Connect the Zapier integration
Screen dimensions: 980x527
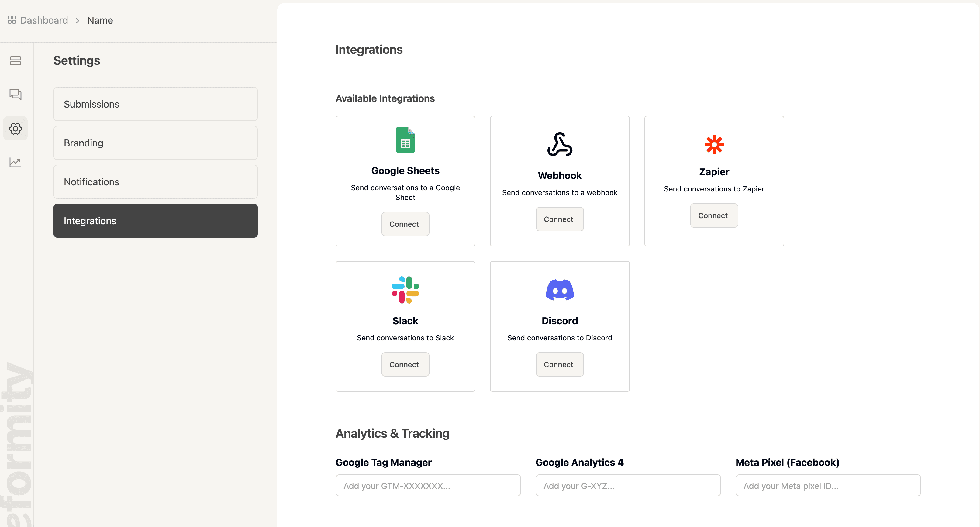click(x=714, y=215)
